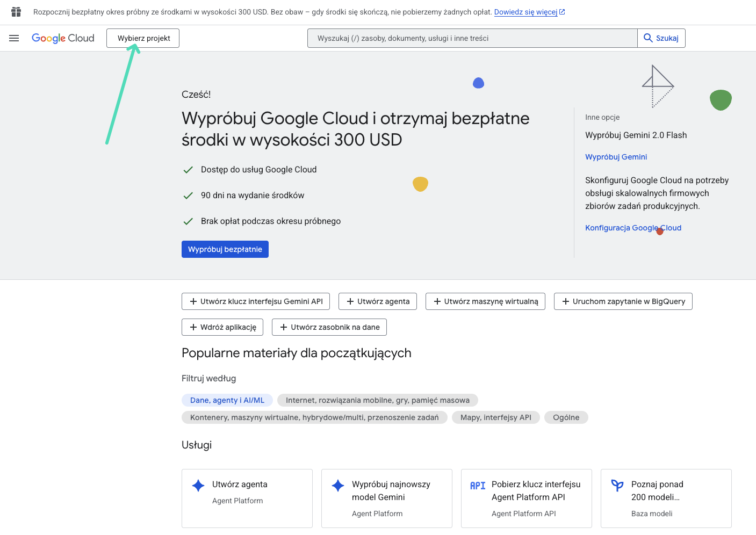The height and width of the screenshot is (535, 756).
Task: Open the hamburger navigation menu
Action: pos(14,38)
